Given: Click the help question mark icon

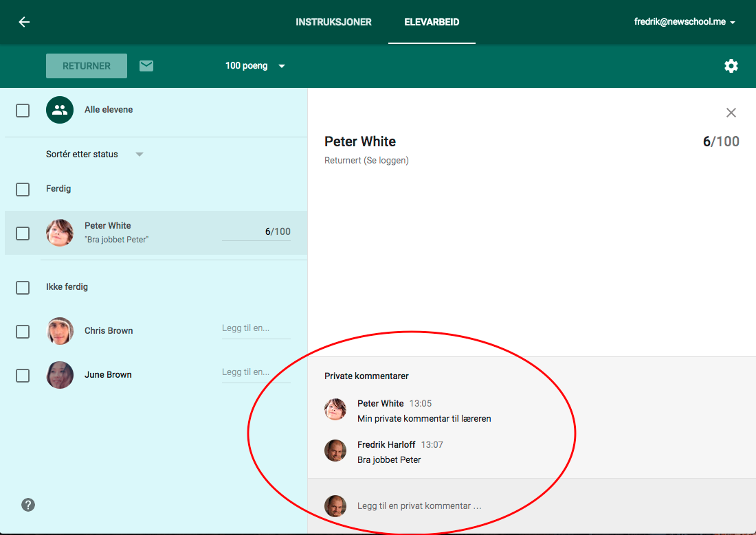Looking at the screenshot, I should coord(28,505).
